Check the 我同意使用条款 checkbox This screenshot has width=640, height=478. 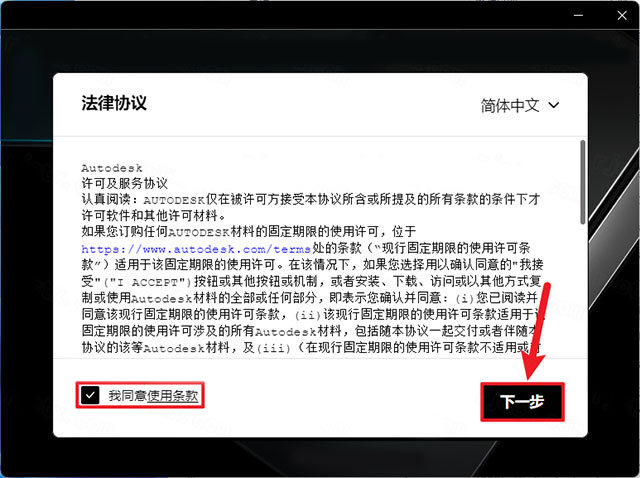coord(90,395)
